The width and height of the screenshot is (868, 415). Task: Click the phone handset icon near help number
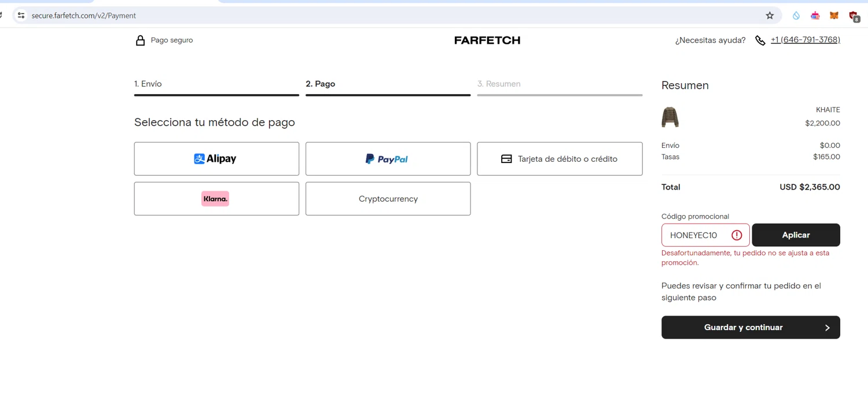click(x=760, y=40)
